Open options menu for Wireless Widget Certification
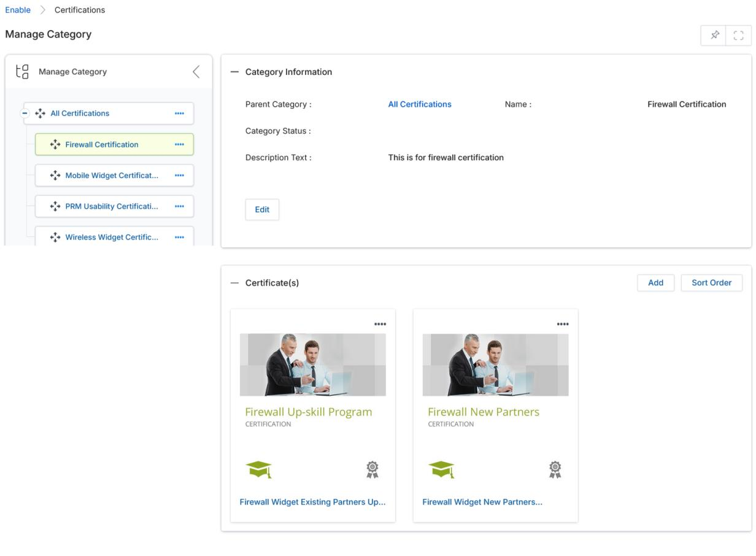Screen dimensions: 756x556 179,237
